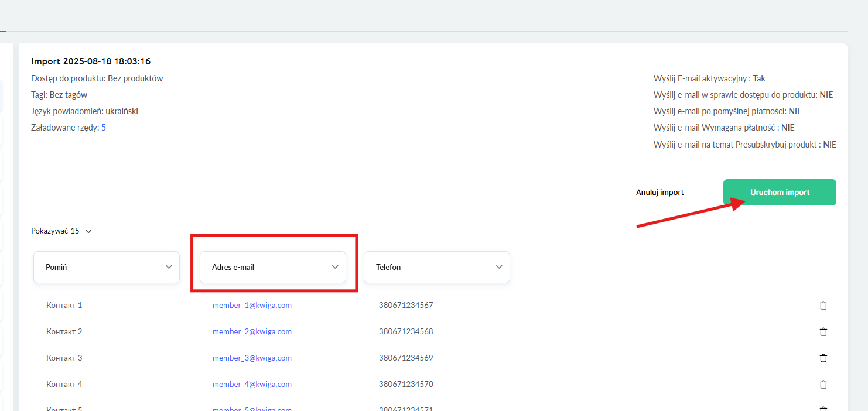Image resolution: width=868 pixels, height=411 pixels.
Task: Remove the Контакт 3 row with trash icon
Action: [823, 358]
